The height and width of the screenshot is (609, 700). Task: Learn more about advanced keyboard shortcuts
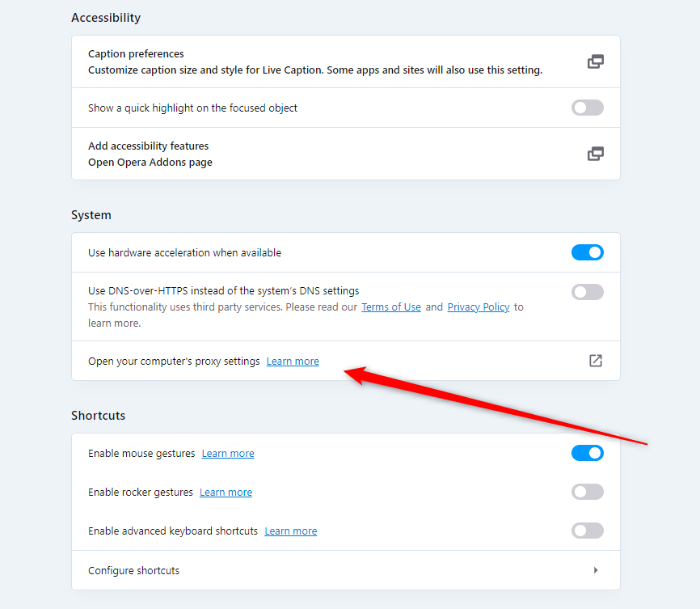click(290, 531)
